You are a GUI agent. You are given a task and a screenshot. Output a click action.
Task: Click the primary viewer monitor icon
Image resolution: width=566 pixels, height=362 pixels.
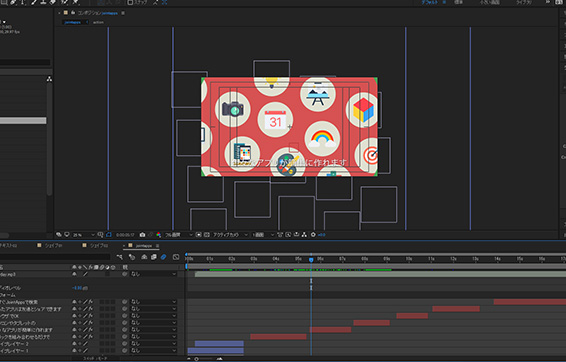coord(67,235)
